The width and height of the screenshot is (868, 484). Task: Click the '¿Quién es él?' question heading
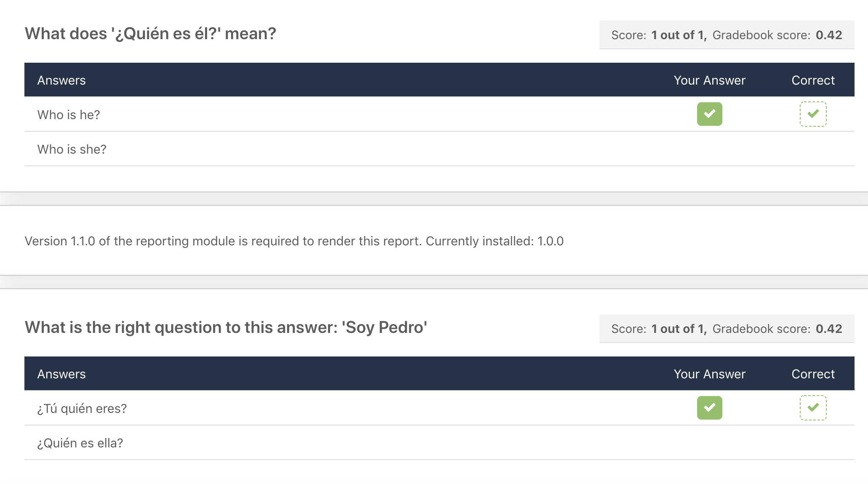tap(150, 34)
